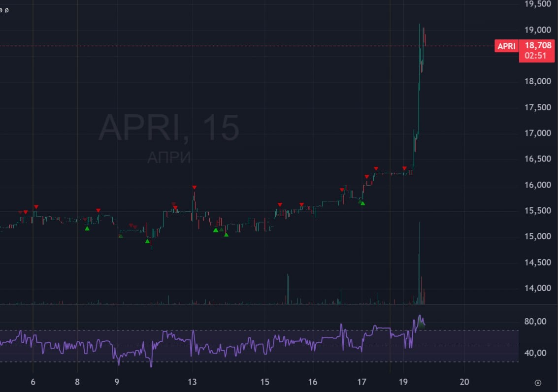
Task: Click the 19,000 price axis label
Action: [538, 30]
